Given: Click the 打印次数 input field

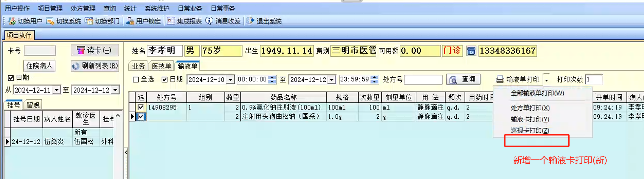Looking at the screenshot, I should (x=594, y=80).
